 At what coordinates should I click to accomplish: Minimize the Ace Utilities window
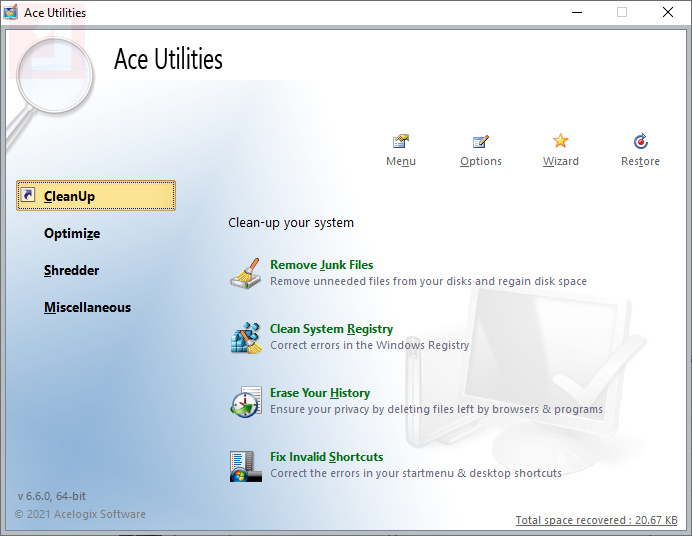click(x=577, y=12)
